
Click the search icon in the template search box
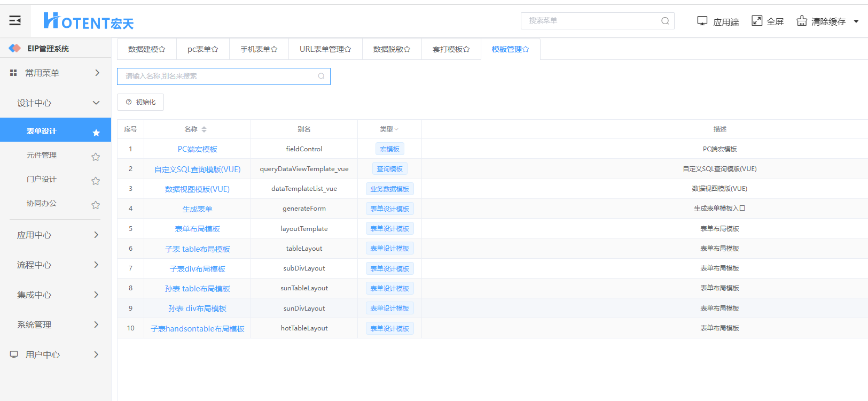(321, 76)
